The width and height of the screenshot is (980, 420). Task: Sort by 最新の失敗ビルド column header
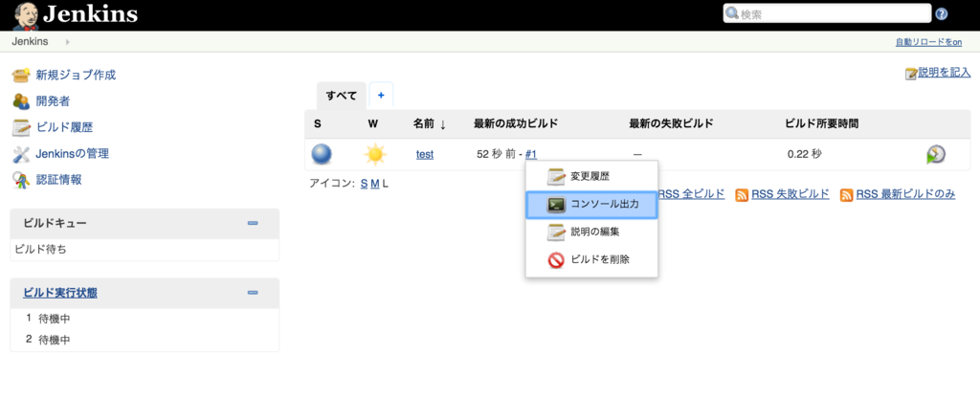pyautogui.click(x=671, y=123)
